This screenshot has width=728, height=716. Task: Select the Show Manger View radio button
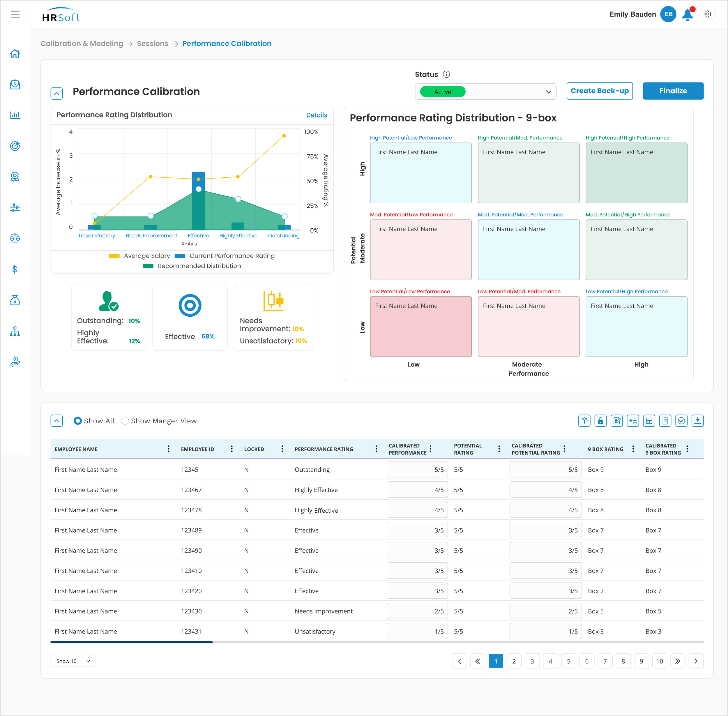click(125, 421)
